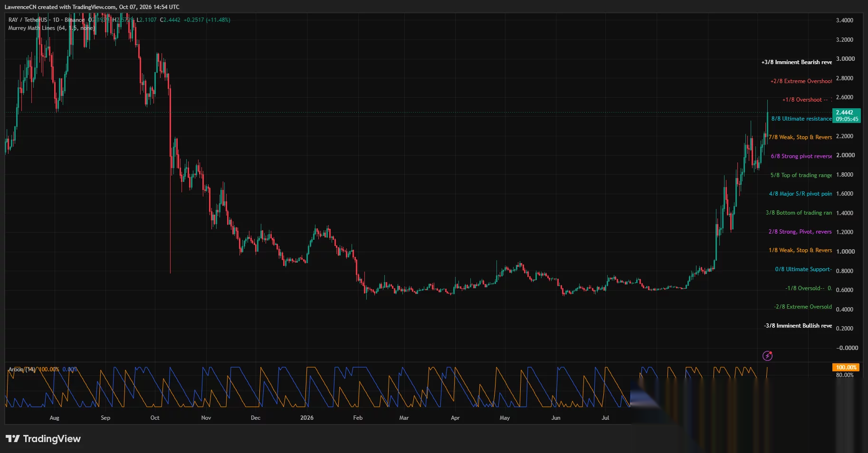
Task: Click the '7/8 Weak, Stop & Revers' label
Action: [x=800, y=137]
